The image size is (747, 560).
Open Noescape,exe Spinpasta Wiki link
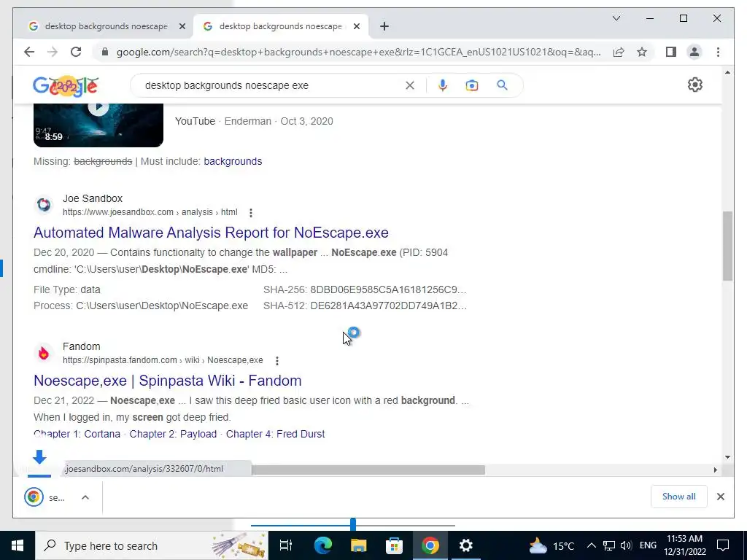[168, 381]
